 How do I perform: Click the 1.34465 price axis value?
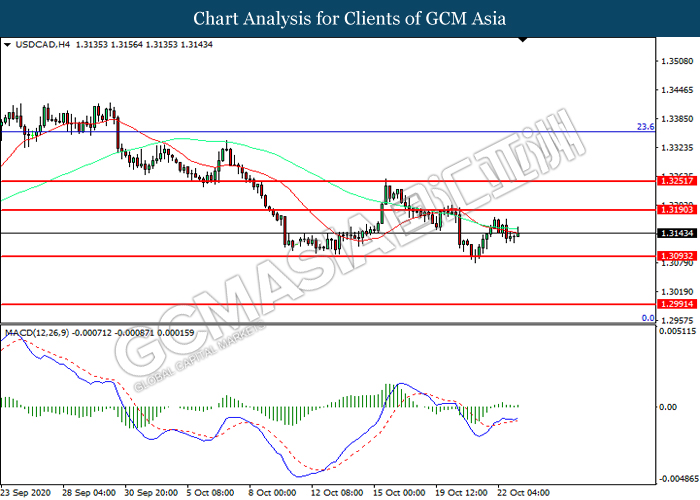(x=677, y=90)
